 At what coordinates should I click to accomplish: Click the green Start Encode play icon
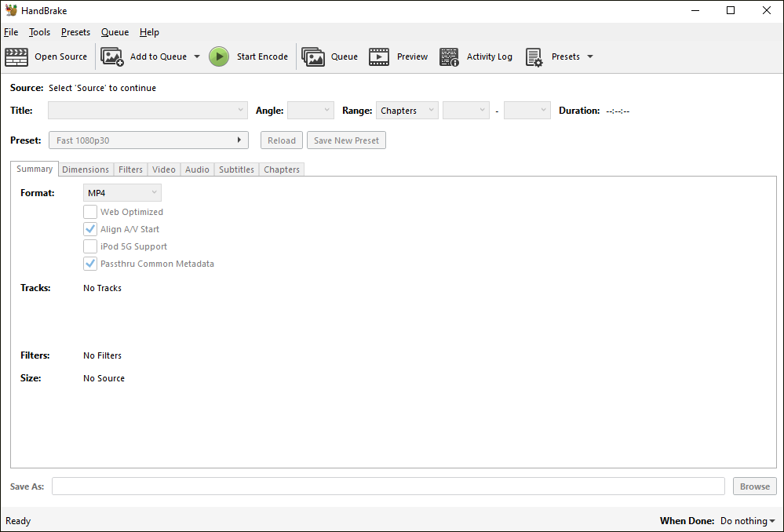click(x=219, y=56)
